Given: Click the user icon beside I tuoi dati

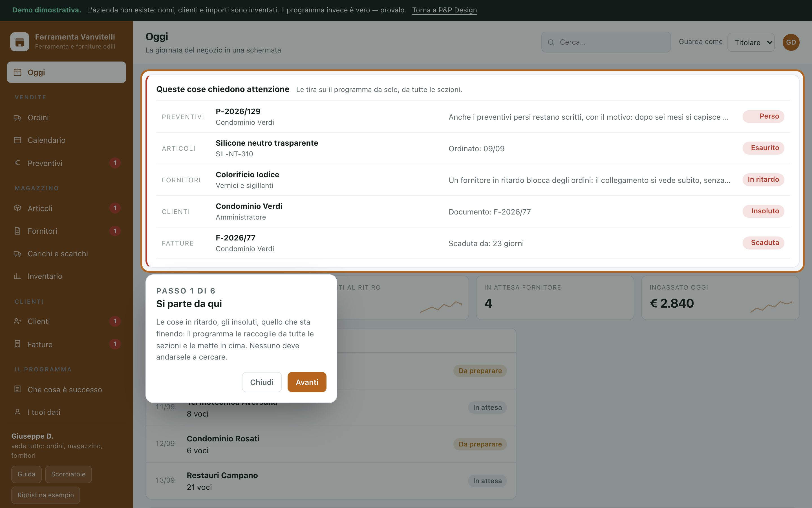Looking at the screenshot, I should (17, 412).
